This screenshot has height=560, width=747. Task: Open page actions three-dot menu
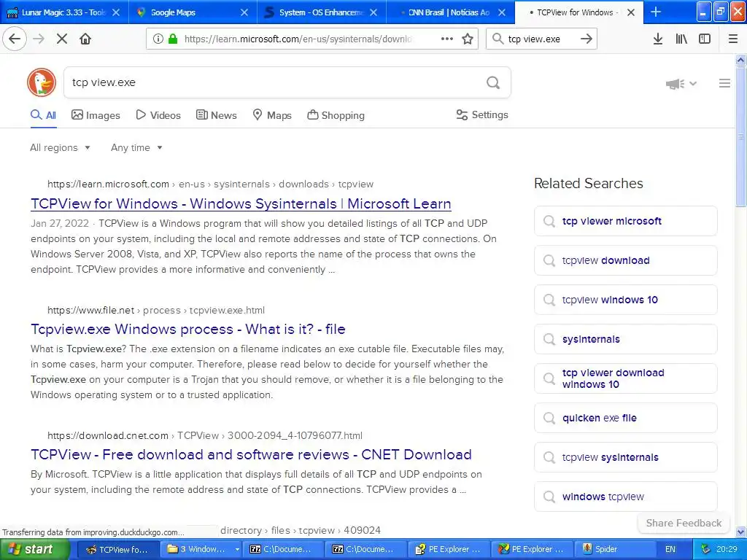(447, 39)
